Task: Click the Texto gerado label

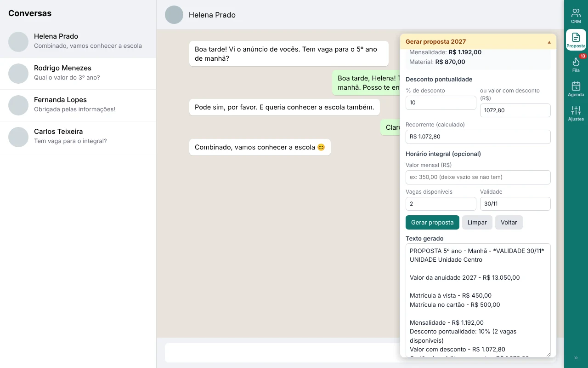Action: coord(424,238)
